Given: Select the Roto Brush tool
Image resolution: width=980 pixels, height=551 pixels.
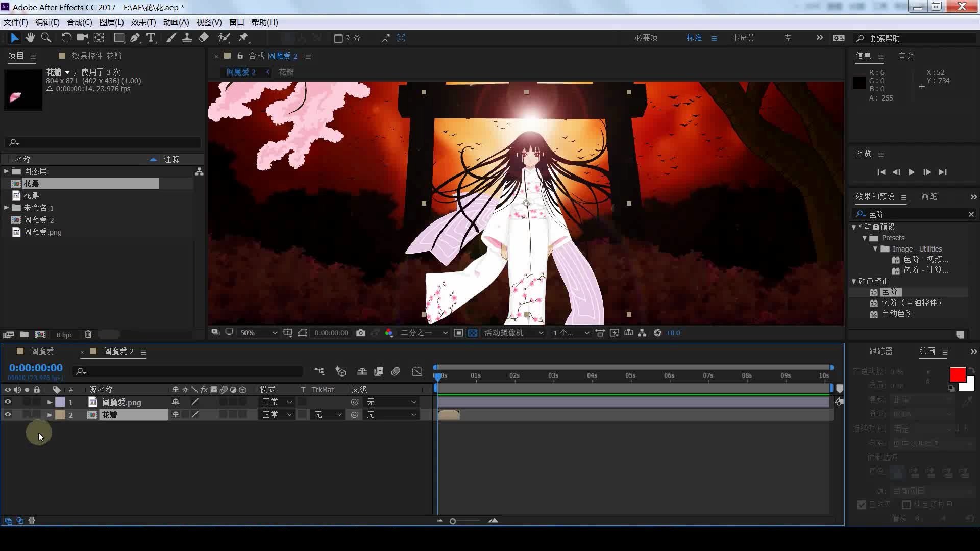Looking at the screenshot, I should [x=224, y=38].
